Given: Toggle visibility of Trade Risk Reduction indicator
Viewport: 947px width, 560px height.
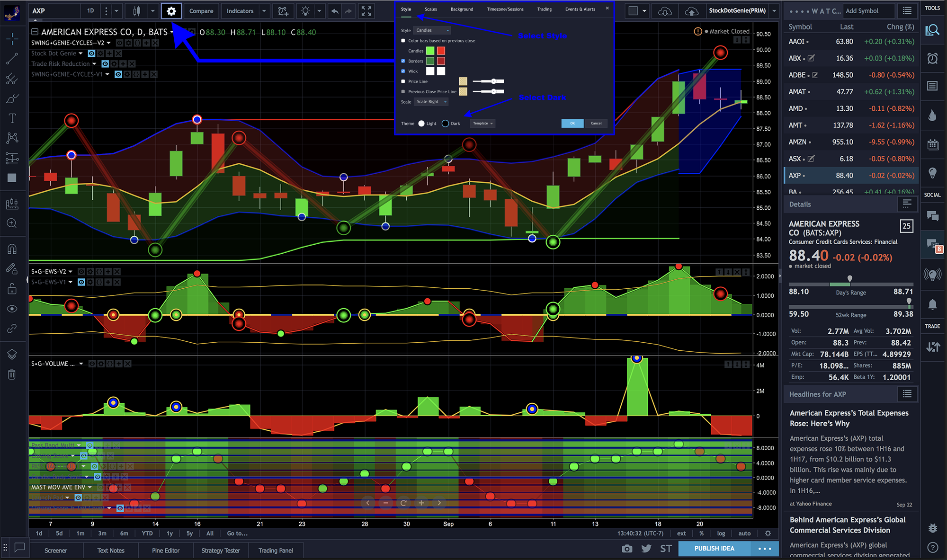Looking at the screenshot, I should point(105,64).
